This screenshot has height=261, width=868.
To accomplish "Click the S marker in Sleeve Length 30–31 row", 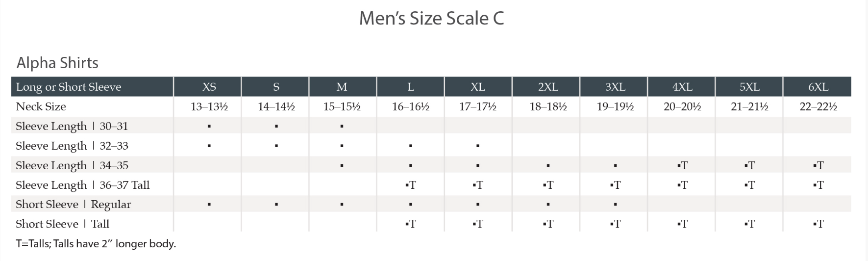I will (276, 126).
